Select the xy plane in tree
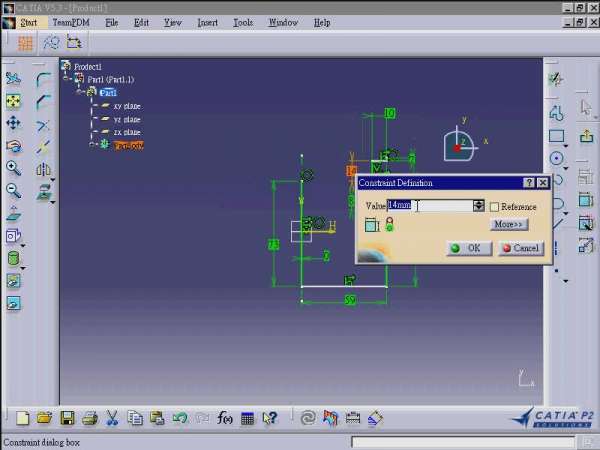The height and width of the screenshot is (450, 600). [126, 106]
